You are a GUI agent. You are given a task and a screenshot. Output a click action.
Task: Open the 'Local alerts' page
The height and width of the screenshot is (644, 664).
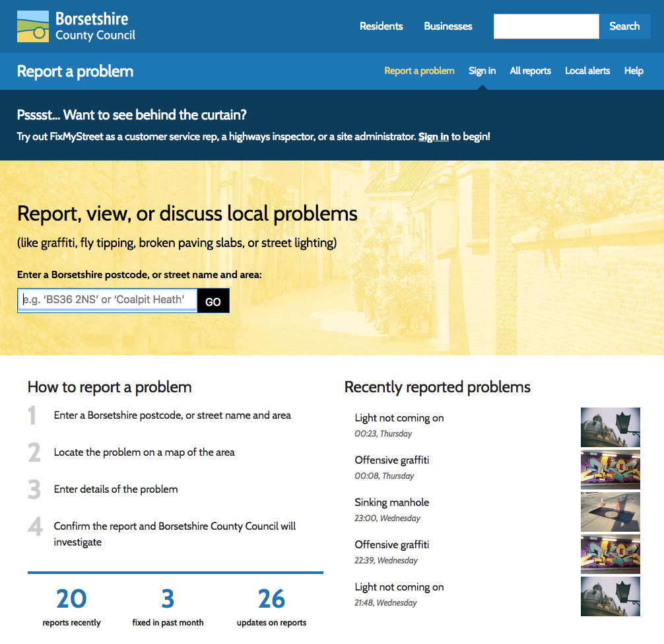tap(587, 71)
